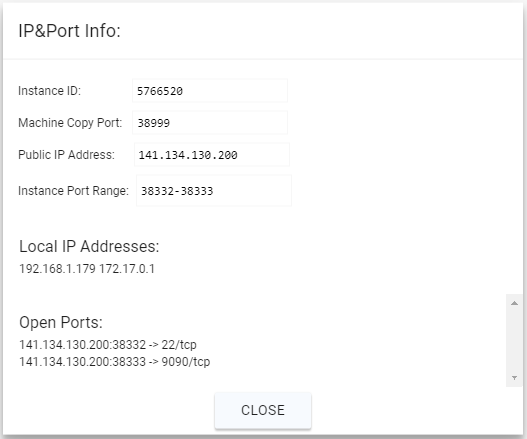Image resolution: width=527 pixels, height=439 pixels.
Task: Click the 172.17.0.1 local address text
Action: point(127,269)
